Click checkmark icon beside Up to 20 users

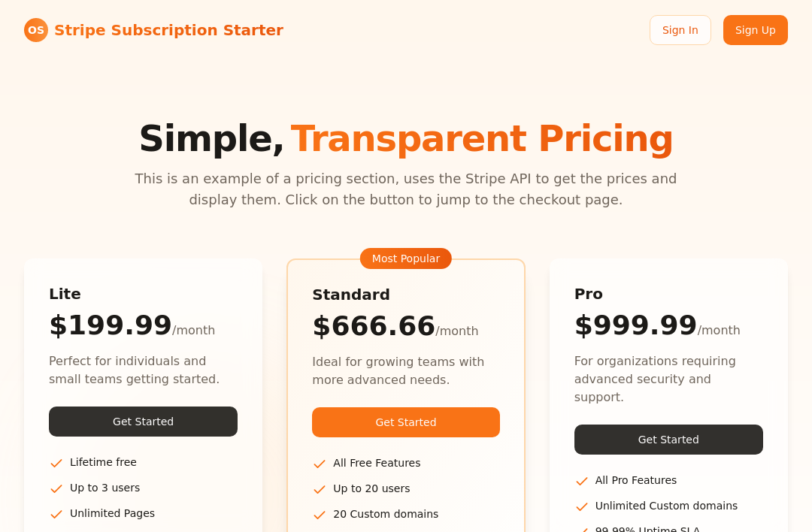[x=320, y=489]
